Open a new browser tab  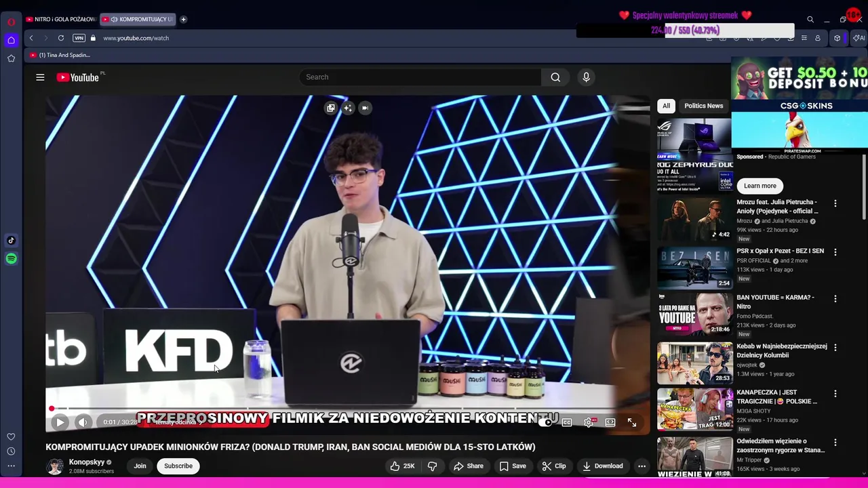(x=183, y=19)
